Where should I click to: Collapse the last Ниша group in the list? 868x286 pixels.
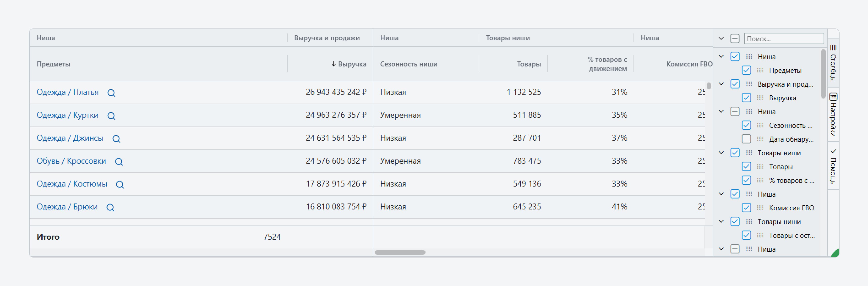[x=721, y=249]
